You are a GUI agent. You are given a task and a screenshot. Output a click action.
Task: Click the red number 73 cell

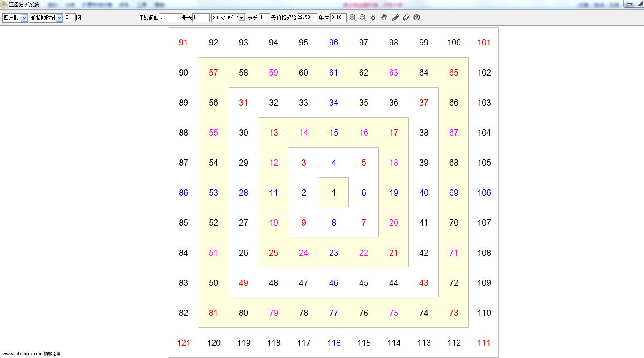coord(454,313)
